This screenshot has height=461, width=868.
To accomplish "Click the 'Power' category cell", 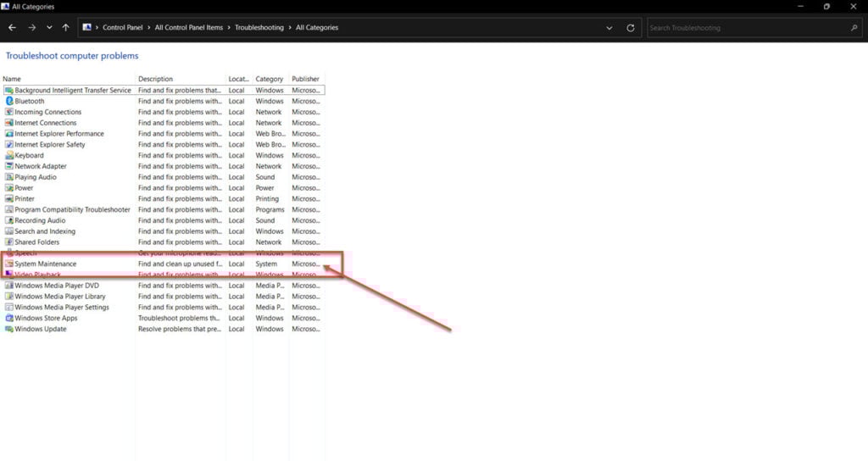I will (x=264, y=188).
